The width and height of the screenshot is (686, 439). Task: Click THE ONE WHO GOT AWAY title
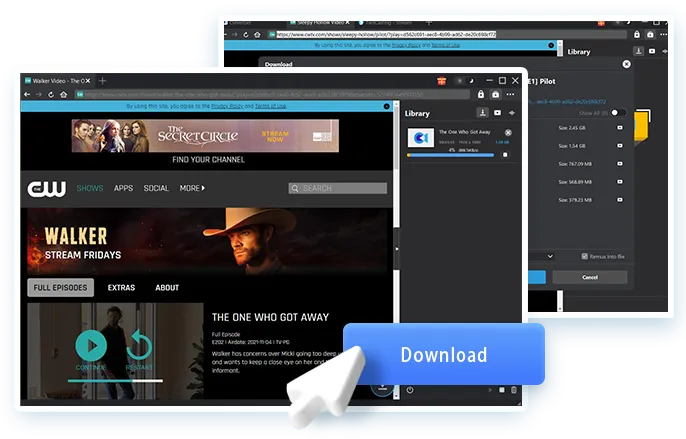(x=270, y=317)
